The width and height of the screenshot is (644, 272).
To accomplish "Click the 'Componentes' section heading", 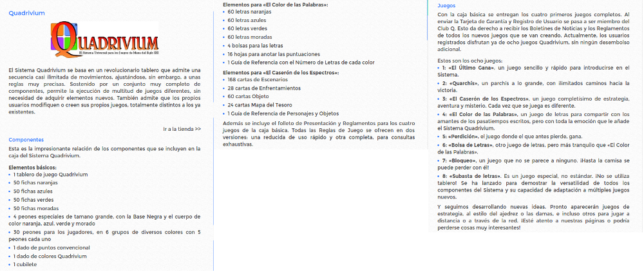I will [x=26, y=140].
